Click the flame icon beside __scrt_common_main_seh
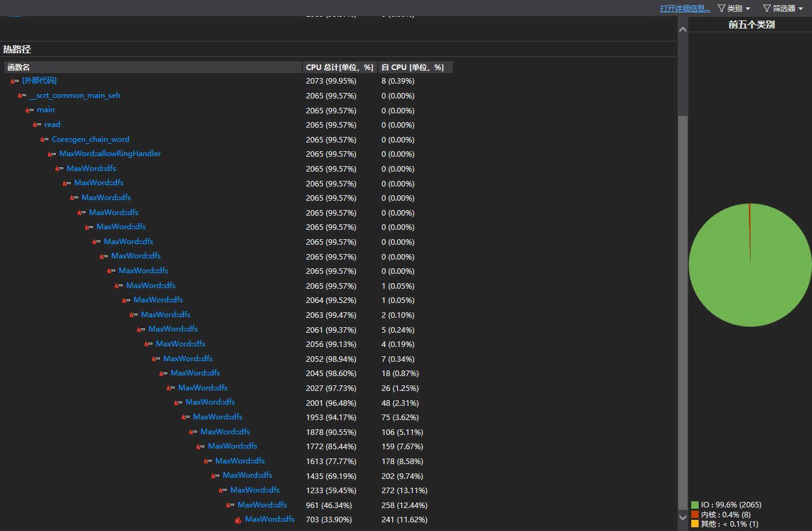Screen dimensions: 812x531 tap(22, 96)
